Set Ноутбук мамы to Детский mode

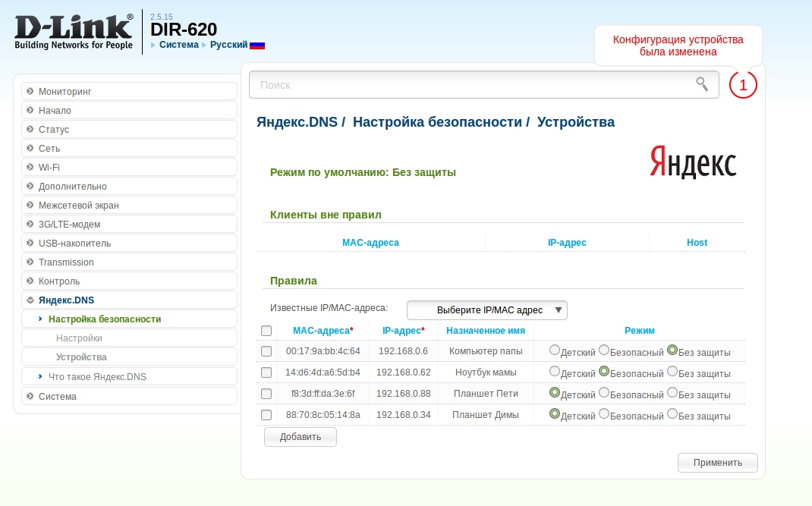point(555,372)
